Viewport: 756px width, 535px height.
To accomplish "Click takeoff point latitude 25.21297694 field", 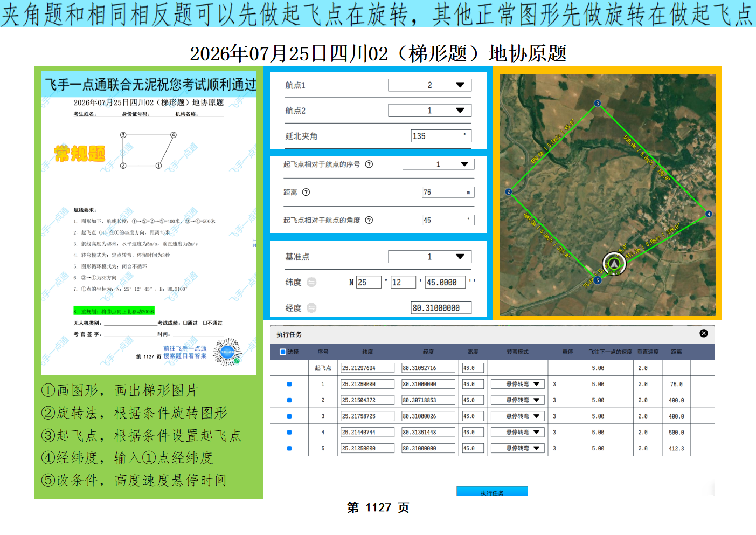I will pos(367,368).
